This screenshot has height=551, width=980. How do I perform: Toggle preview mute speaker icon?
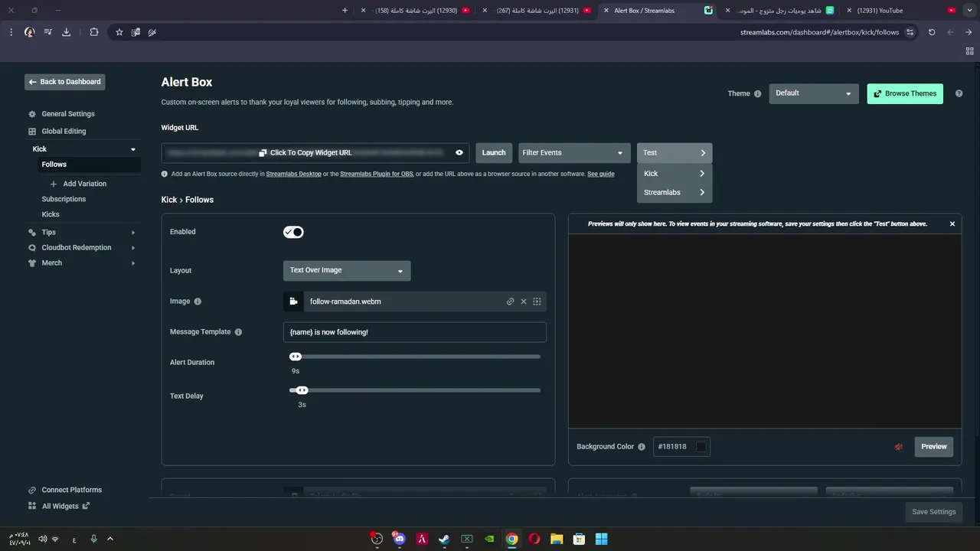click(899, 447)
